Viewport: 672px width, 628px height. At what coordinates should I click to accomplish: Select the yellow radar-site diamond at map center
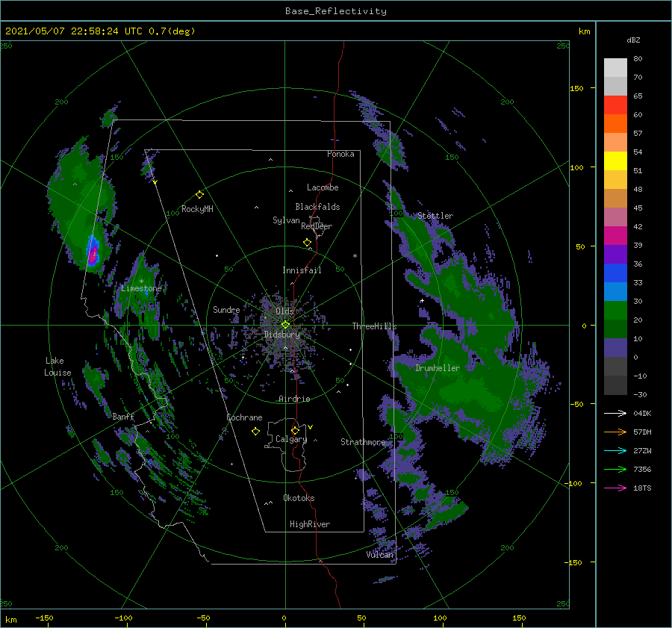[285, 325]
